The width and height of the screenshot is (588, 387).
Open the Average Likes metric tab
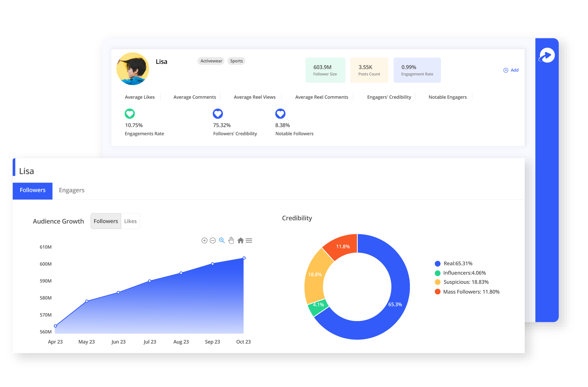(x=140, y=97)
